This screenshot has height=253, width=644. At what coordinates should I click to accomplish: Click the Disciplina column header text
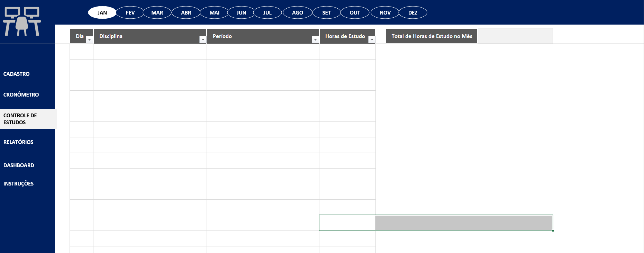click(111, 36)
